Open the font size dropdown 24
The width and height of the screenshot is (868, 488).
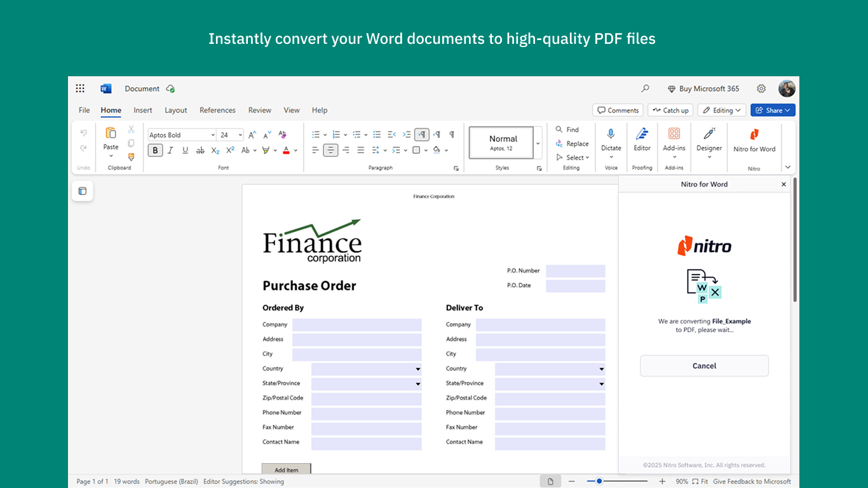(x=240, y=135)
